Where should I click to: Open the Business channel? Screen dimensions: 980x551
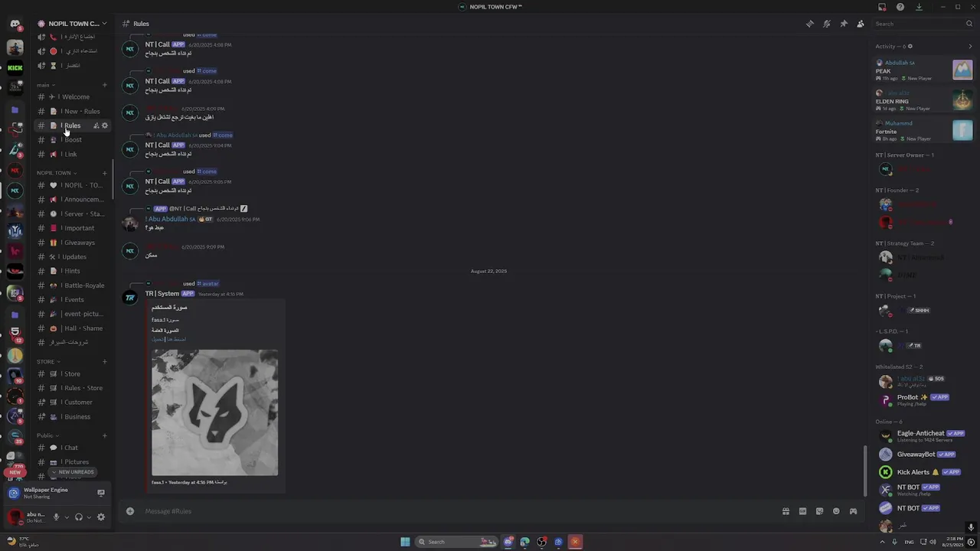pyautogui.click(x=73, y=417)
